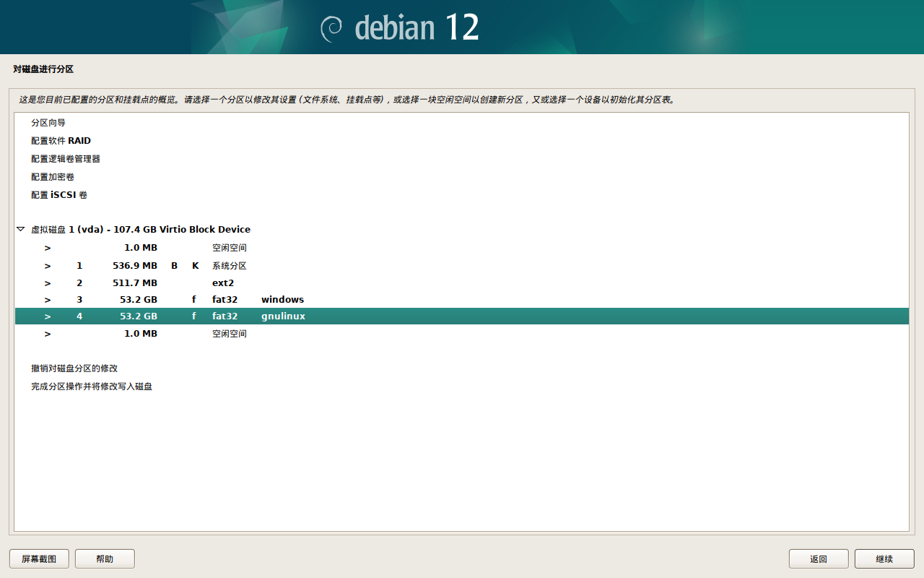
Task: Click the > arrow on the gnulinux row
Action: [48, 316]
